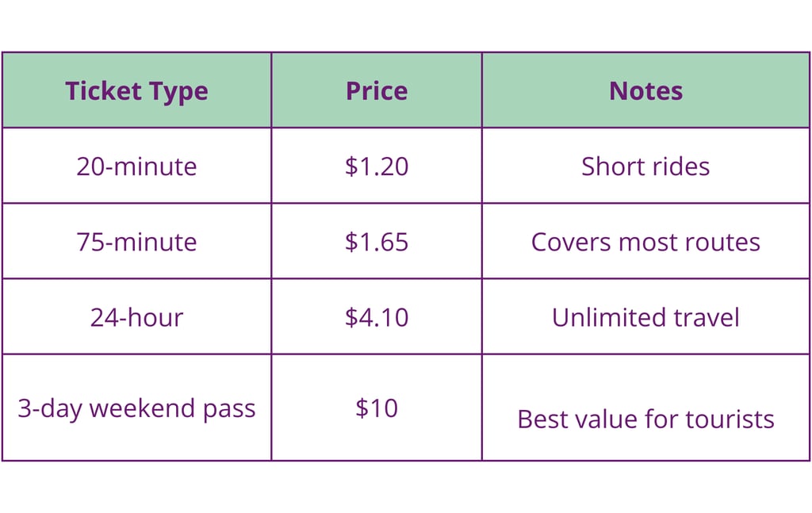The width and height of the screenshot is (812, 513).
Task: Select the 20-minute ticket cell
Action: (136, 167)
